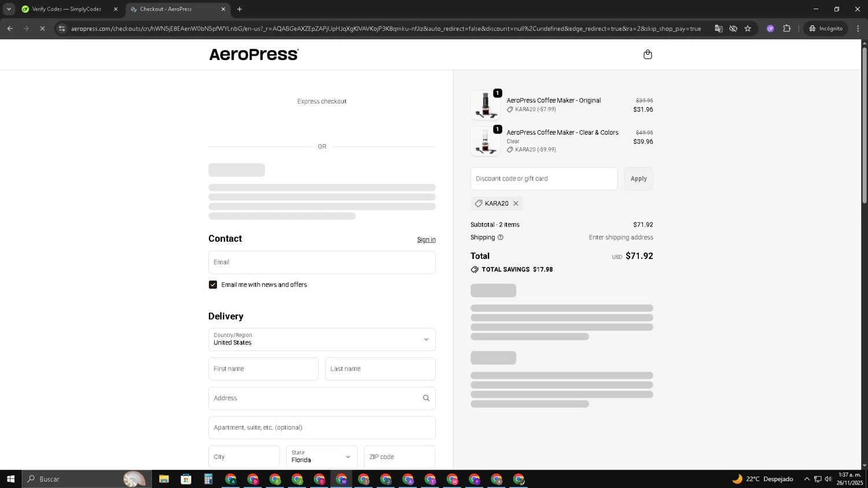
Task: Bookmark this page with the star icon
Action: (748, 28)
